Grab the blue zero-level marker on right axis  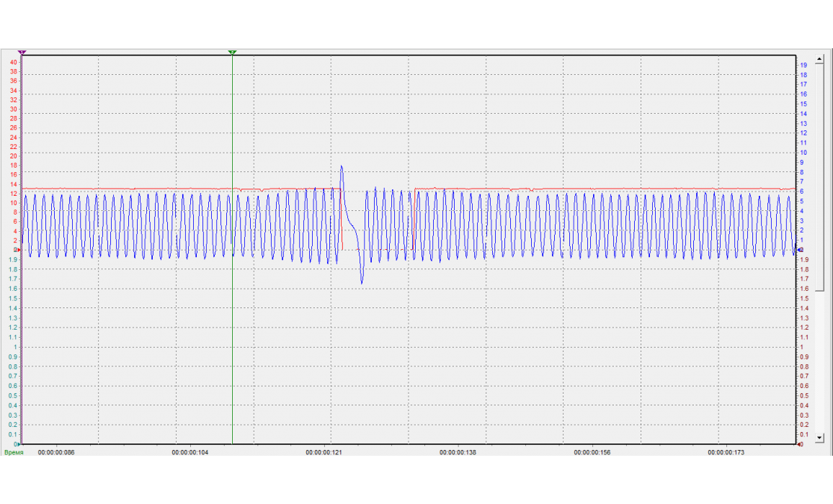[x=800, y=250]
